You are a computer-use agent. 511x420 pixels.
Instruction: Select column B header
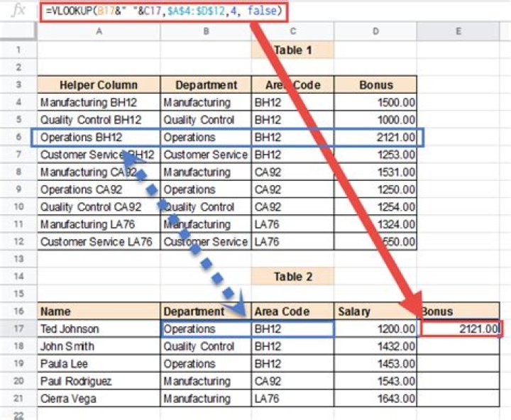coord(206,31)
